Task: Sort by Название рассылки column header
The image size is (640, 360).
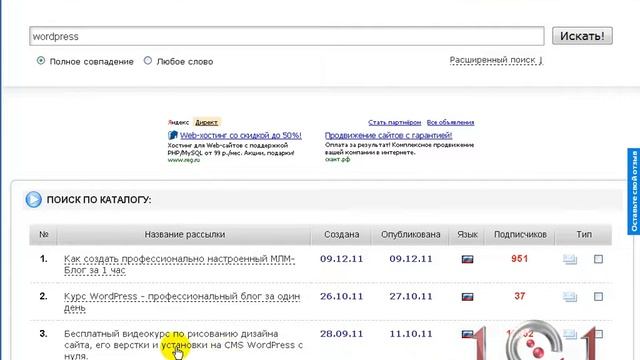Action: click(x=184, y=235)
